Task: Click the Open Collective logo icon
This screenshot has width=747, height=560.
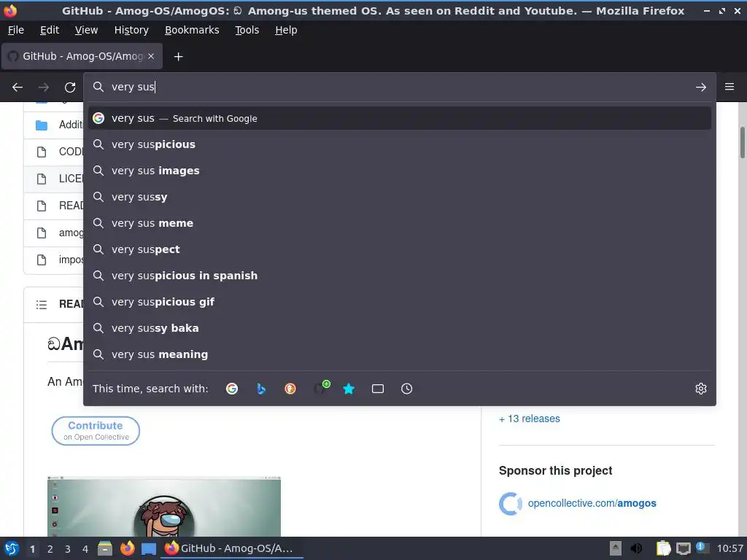Action: coord(510,503)
